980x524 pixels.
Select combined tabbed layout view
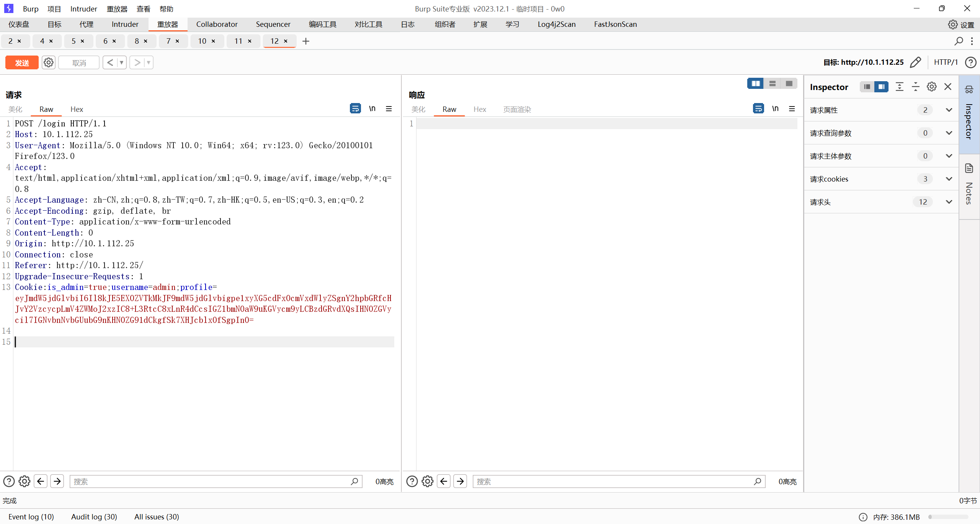click(789, 83)
